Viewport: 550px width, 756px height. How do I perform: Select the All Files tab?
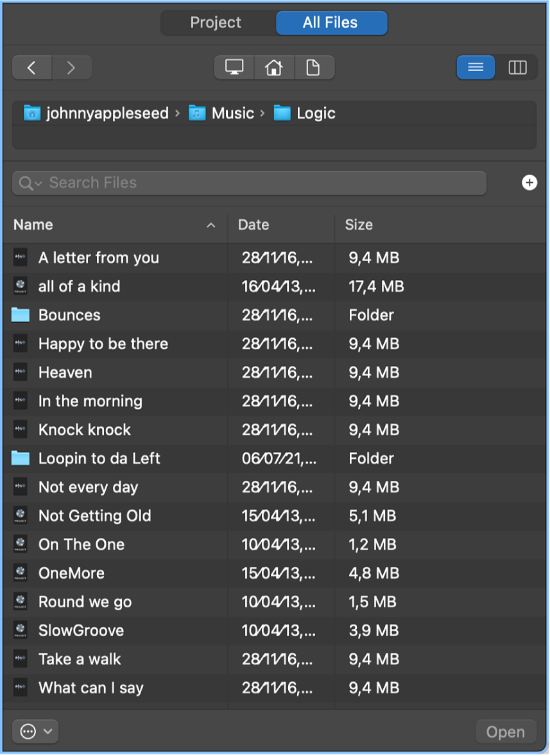click(x=331, y=22)
